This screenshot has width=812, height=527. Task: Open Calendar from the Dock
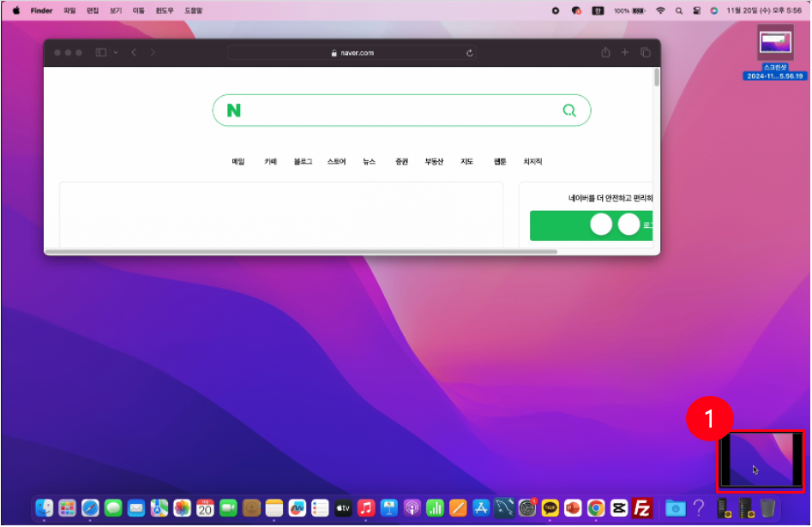(x=205, y=508)
